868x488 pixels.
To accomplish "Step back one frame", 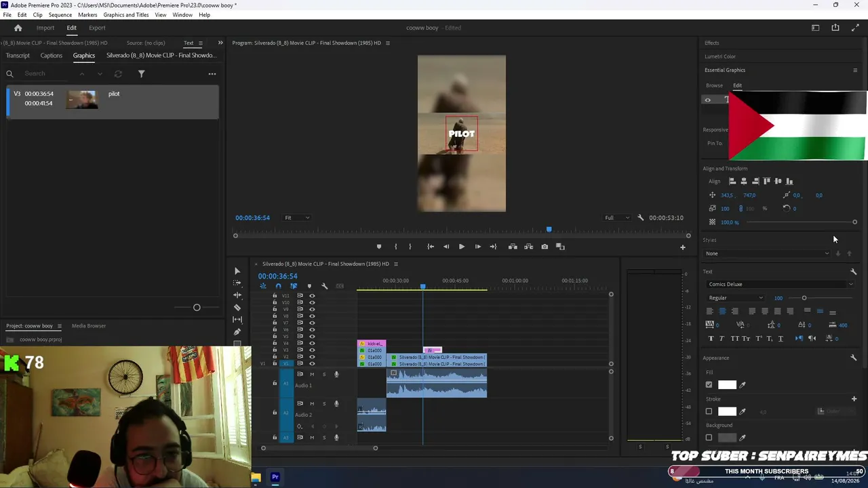I will [446, 247].
